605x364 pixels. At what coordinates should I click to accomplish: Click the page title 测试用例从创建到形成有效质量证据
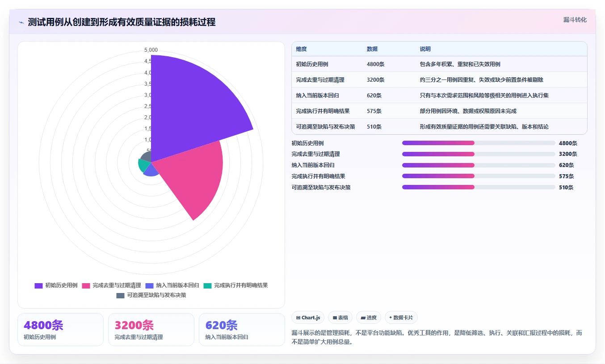[122, 22]
